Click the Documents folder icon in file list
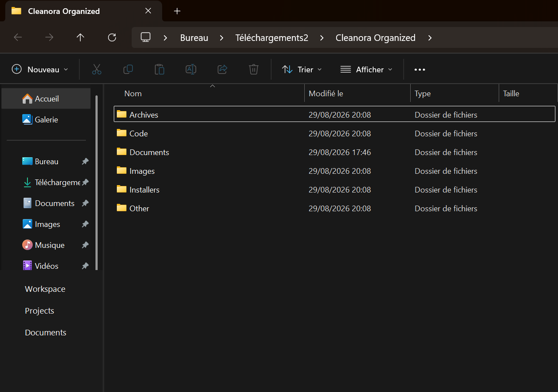This screenshot has width=558, height=392. [122, 152]
